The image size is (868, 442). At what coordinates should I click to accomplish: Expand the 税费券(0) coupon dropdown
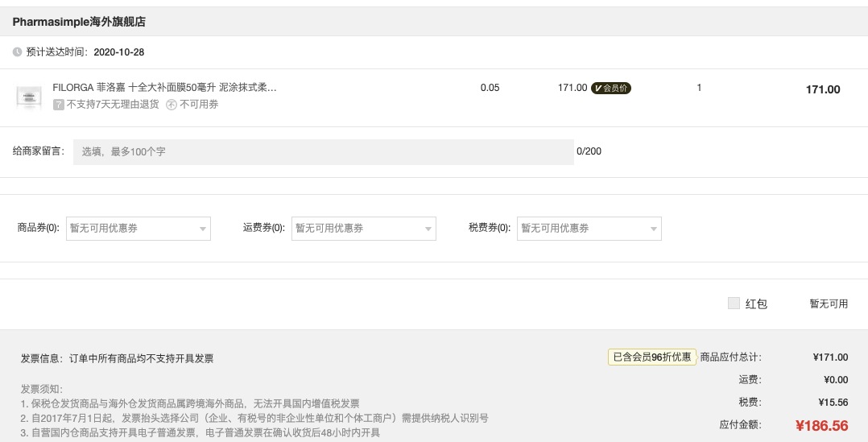pyautogui.click(x=589, y=229)
